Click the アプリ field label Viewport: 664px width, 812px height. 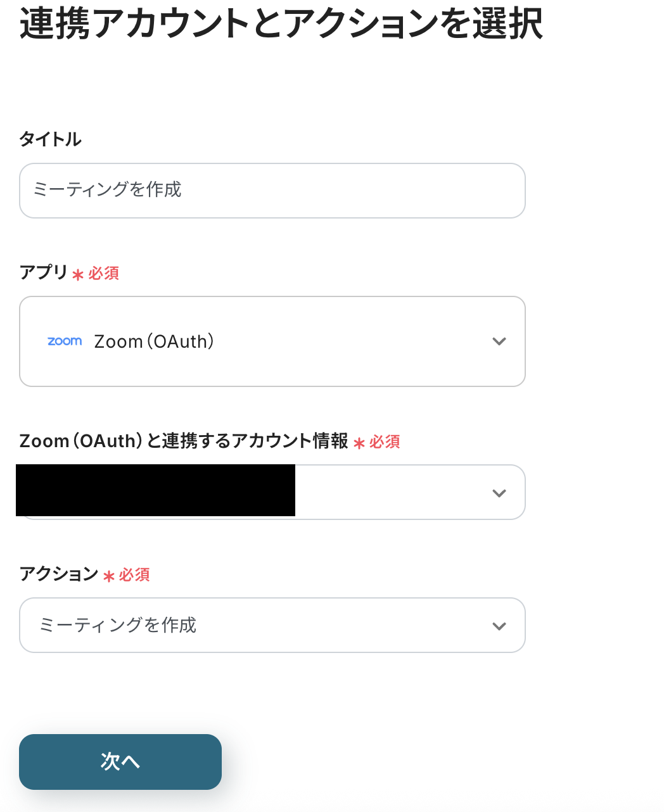point(43,272)
